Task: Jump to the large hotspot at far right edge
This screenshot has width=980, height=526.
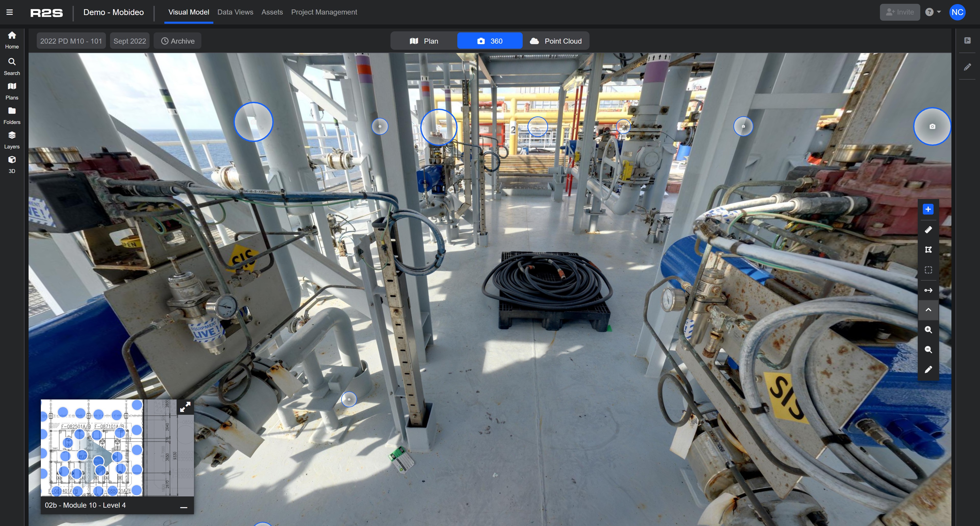Action: (x=932, y=126)
